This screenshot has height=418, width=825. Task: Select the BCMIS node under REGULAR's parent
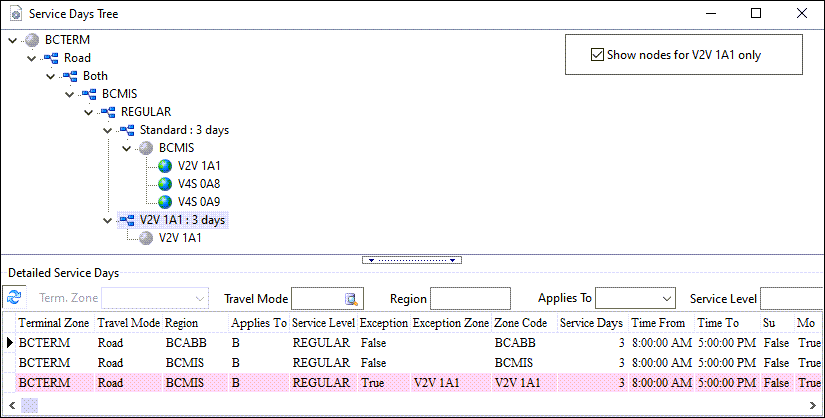[119, 94]
